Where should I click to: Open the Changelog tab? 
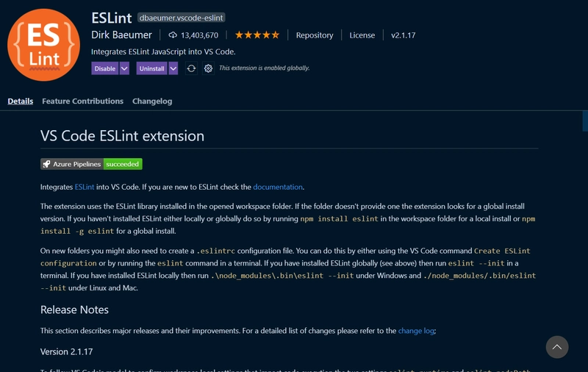(x=152, y=101)
